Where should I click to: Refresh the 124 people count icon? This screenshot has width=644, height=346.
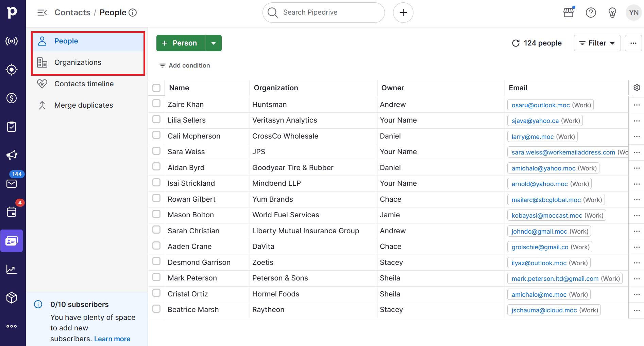point(516,43)
